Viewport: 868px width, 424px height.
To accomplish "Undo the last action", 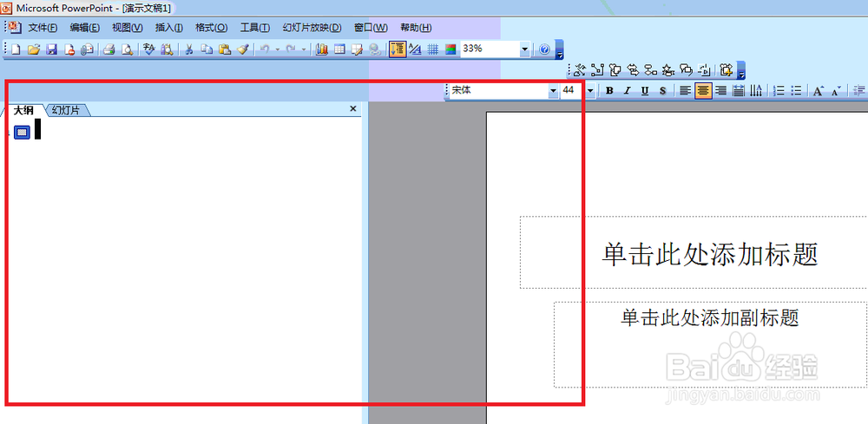I will [265, 49].
